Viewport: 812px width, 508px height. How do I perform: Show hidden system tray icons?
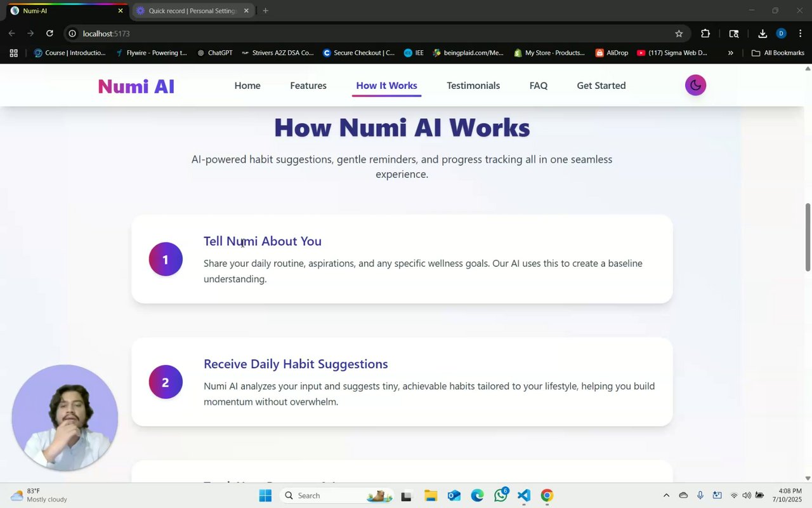(666, 495)
